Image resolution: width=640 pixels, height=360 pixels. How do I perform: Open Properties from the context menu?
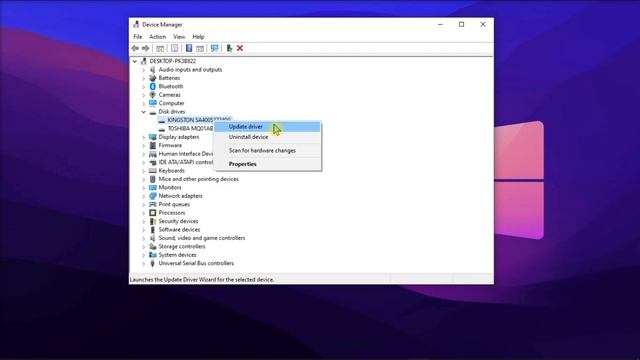pyautogui.click(x=267, y=164)
